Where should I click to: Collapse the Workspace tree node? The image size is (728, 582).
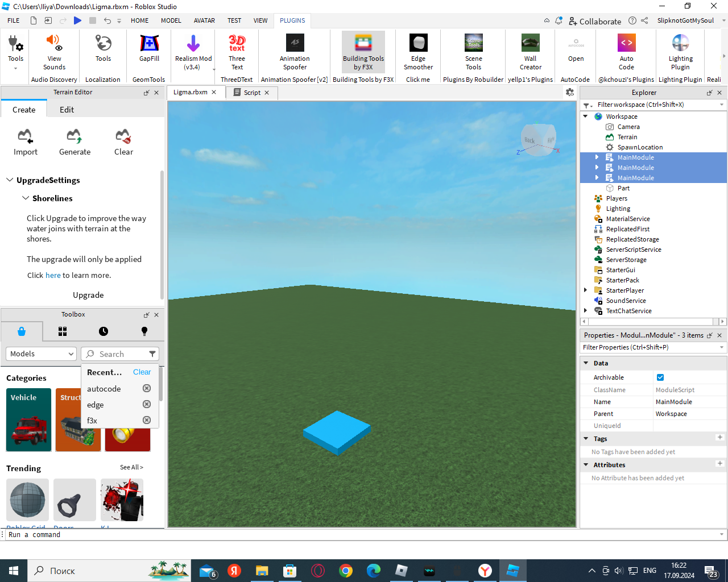(x=585, y=116)
